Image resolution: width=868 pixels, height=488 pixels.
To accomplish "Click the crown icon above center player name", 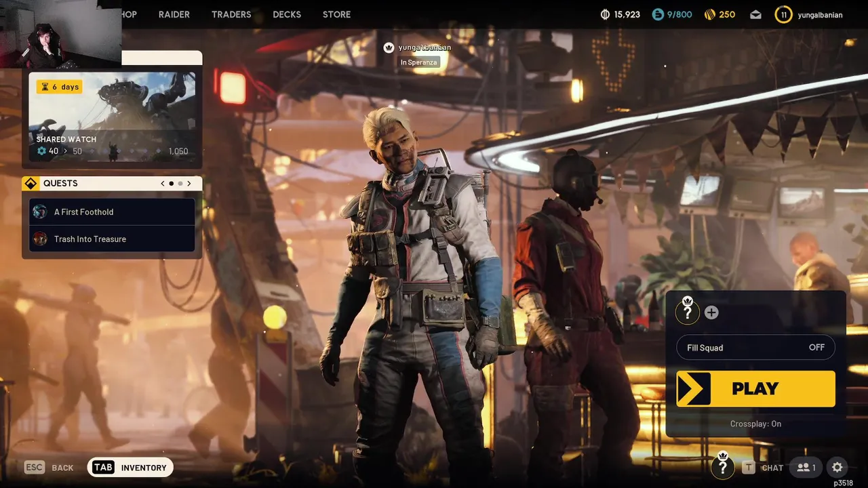I will [389, 47].
